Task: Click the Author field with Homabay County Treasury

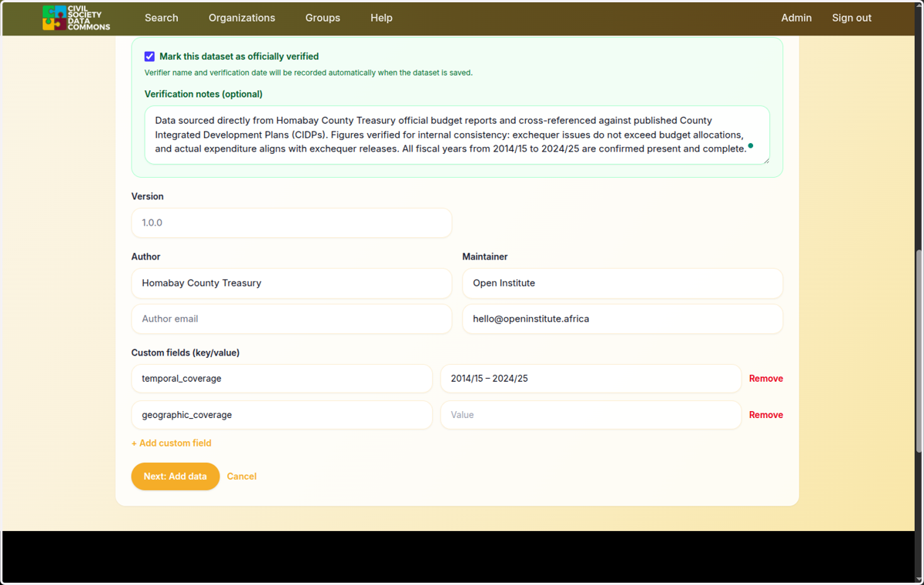Action: tap(291, 283)
